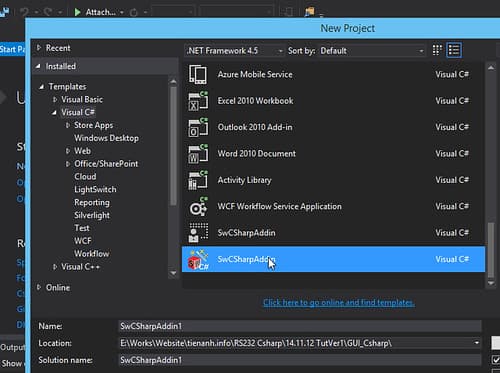Image resolution: width=500 pixels, height=373 pixels.
Task: Open the Location path dropdown arrow
Action: [x=477, y=343]
